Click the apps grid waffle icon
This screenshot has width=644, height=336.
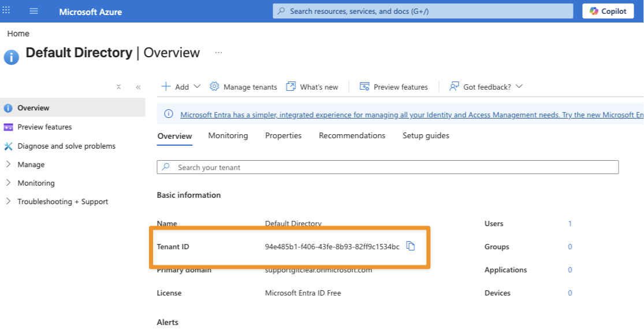pyautogui.click(x=6, y=11)
